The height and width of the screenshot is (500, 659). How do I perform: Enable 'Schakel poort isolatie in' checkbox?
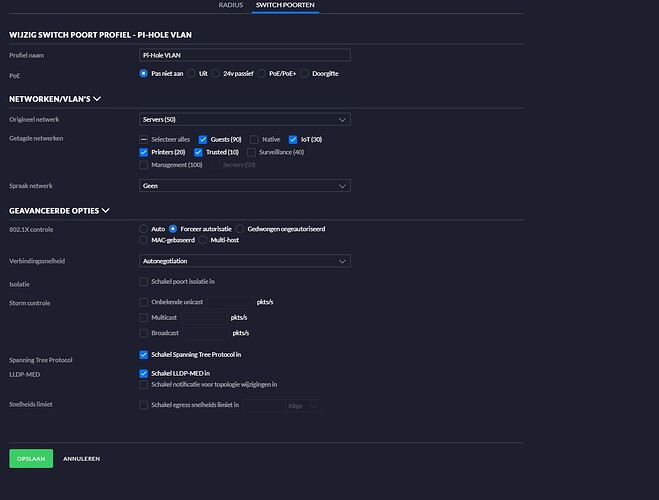pos(144,282)
